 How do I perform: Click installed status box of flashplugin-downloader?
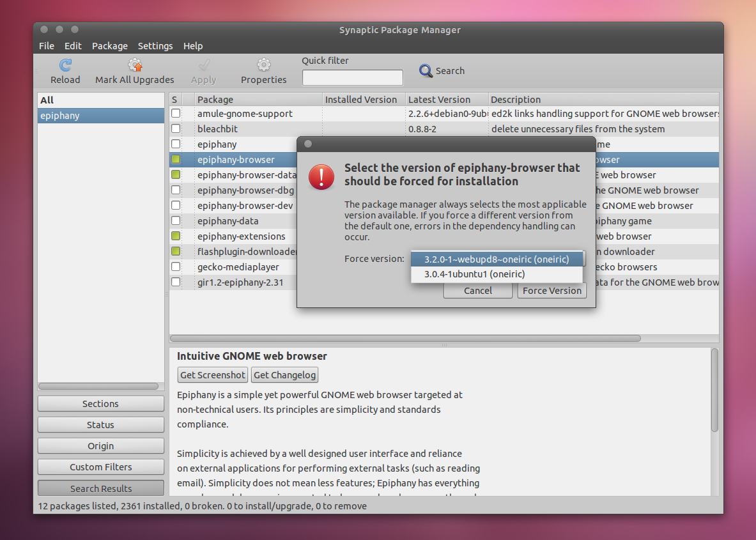tap(176, 251)
